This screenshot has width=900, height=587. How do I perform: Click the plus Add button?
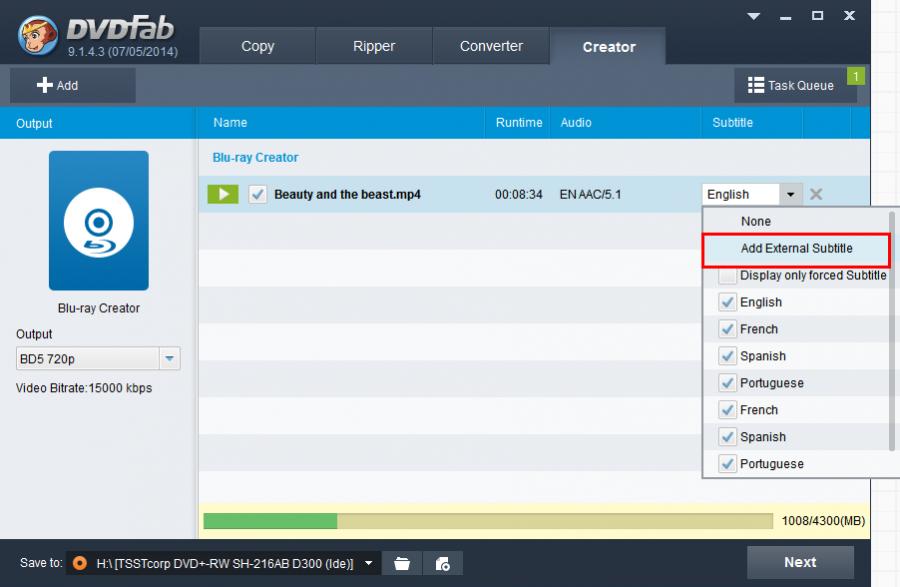click(x=72, y=85)
